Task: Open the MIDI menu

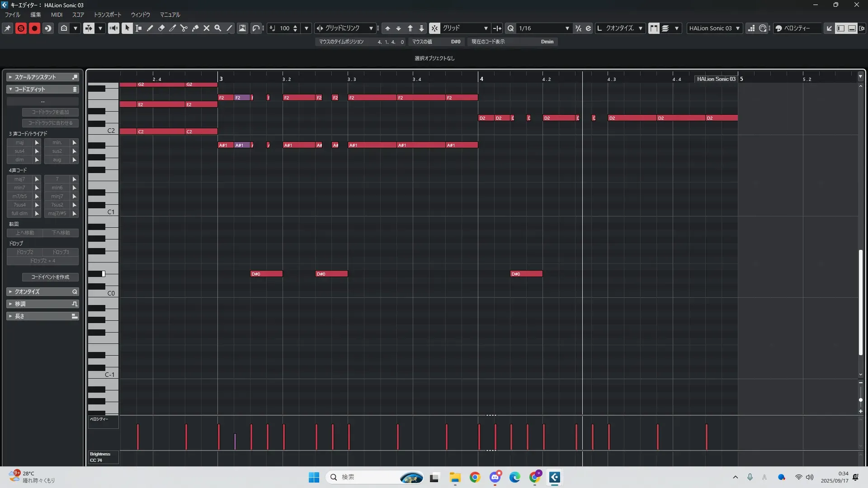Action: coord(57,14)
